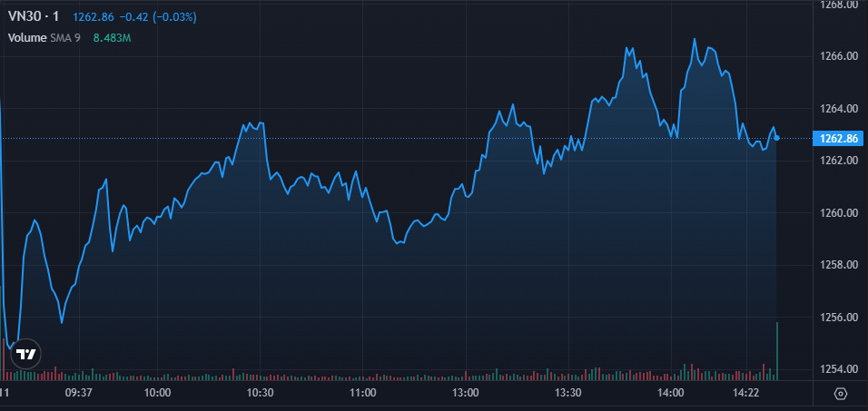Click the 11:00 time axis label

tap(363, 393)
